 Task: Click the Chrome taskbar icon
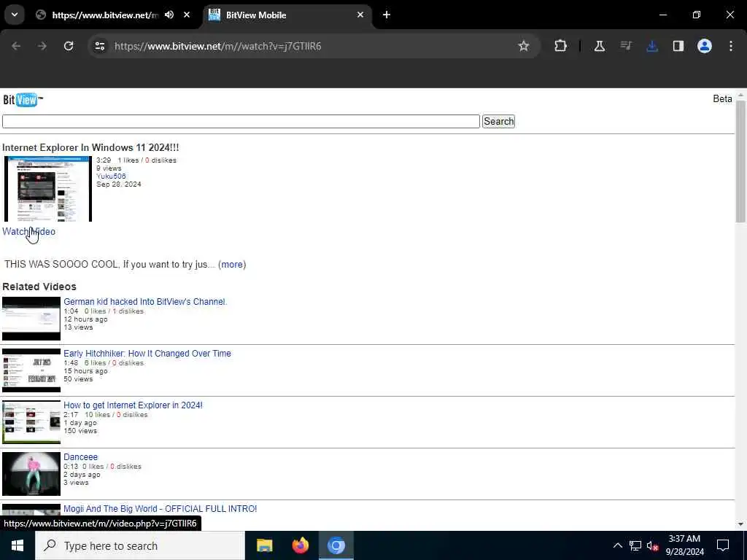point(336,545)
